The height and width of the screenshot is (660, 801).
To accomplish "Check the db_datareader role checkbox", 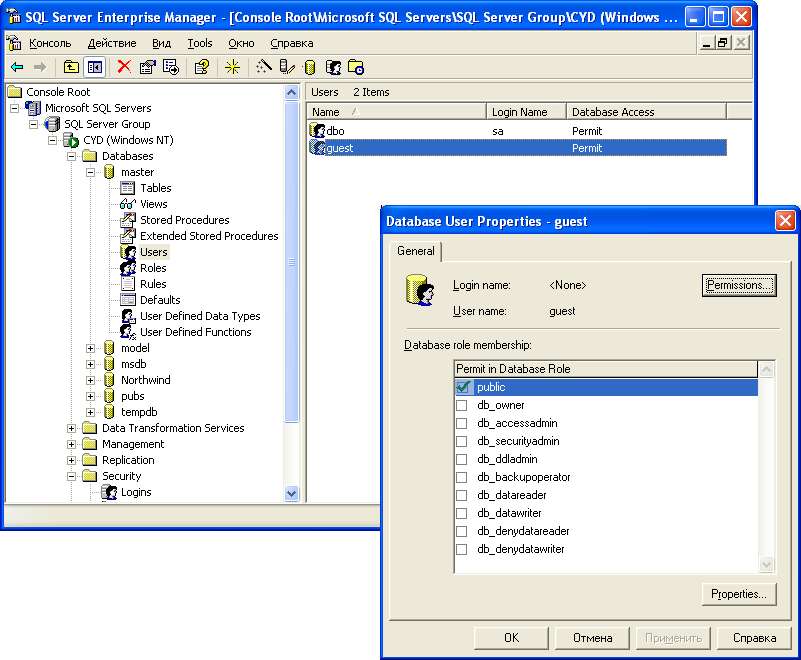I will click(462, 496).
